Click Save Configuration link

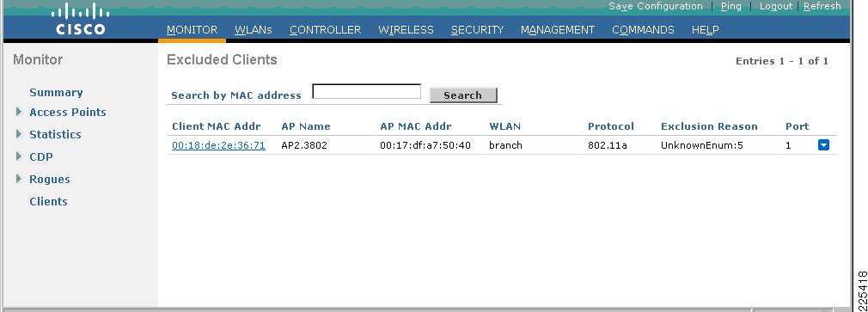pos(656,7)
